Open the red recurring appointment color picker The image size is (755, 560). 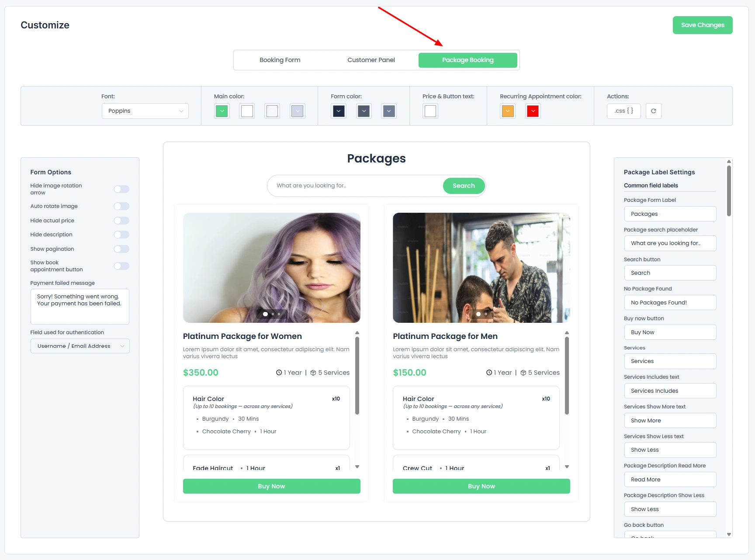(x=533, y=111)
